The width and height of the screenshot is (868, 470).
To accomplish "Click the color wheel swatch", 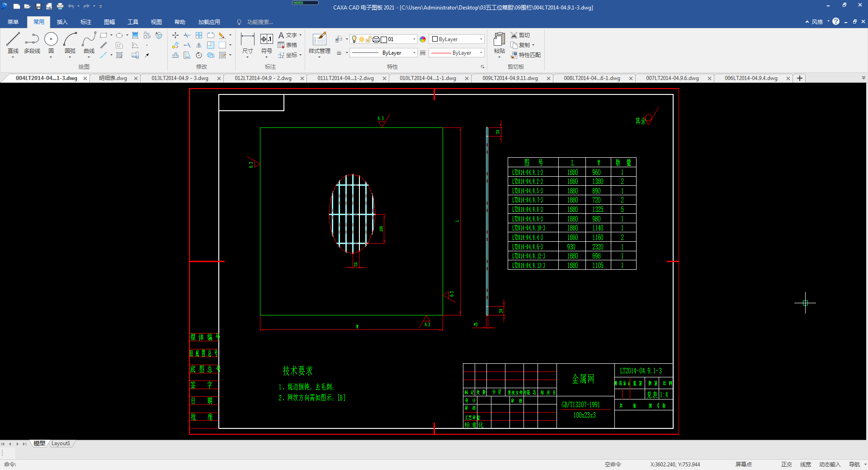I will [x=423, y=39].
